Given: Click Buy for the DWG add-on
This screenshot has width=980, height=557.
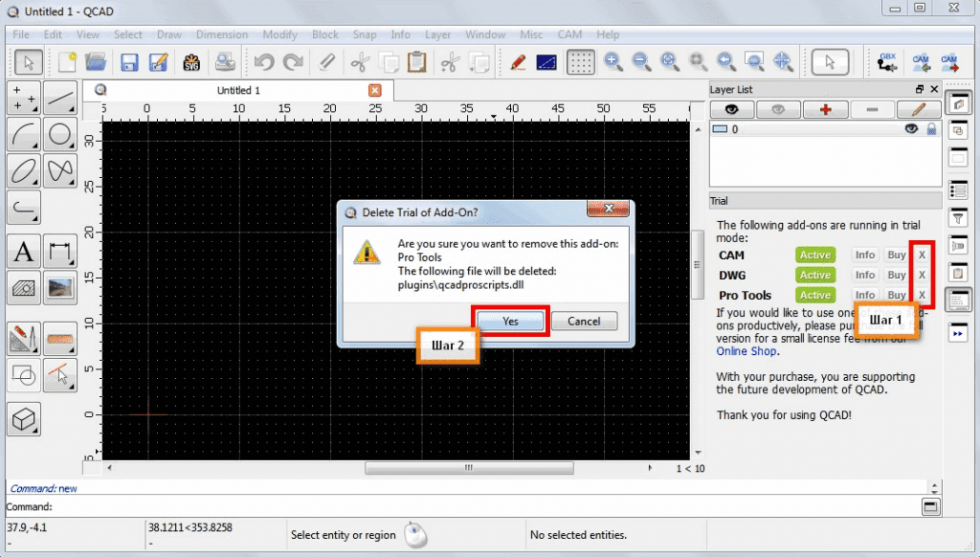Looking at the screenshot, I should point(896,275).
